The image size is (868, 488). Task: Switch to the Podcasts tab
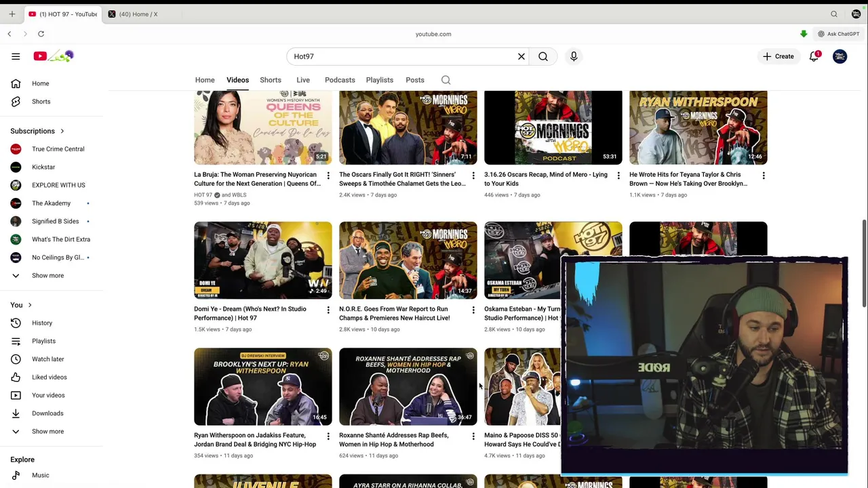click(340, 80)
